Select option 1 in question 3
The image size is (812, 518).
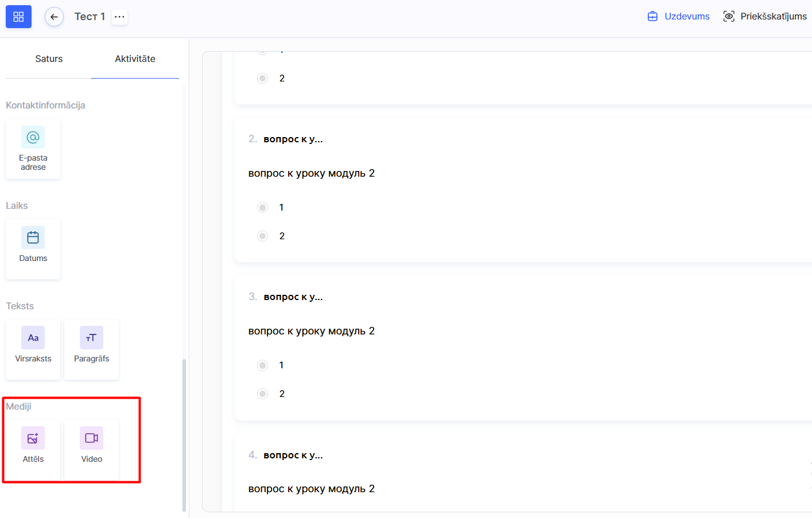(x=263, y=365)
